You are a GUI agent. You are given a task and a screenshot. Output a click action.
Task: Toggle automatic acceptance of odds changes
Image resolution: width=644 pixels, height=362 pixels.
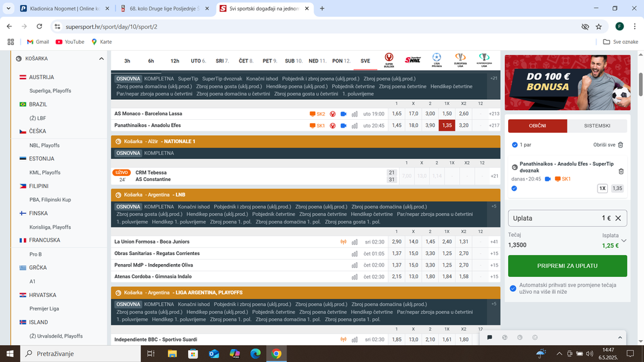click(513, 289)
